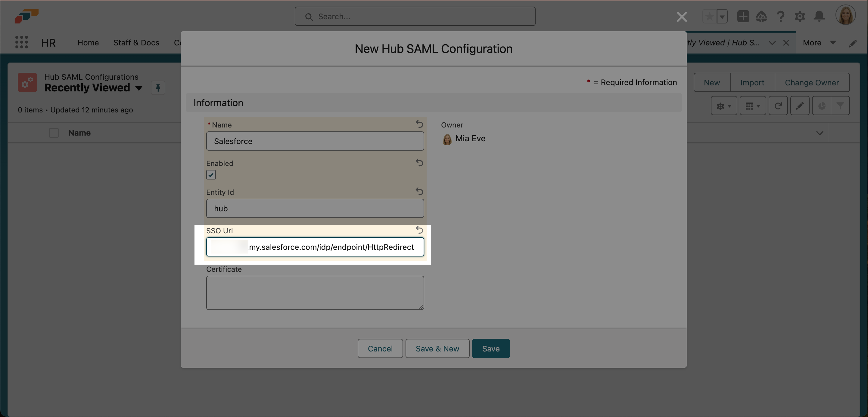Image resolution: width=868 pixels, height=417 pixels.
Task: Pin the Recently Viewed list view
Action: 158,88
